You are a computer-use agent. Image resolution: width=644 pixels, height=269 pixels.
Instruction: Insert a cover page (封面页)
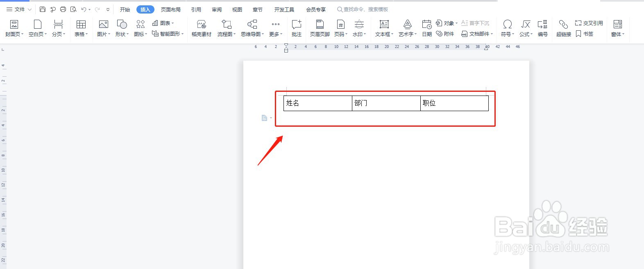point(14,28)
